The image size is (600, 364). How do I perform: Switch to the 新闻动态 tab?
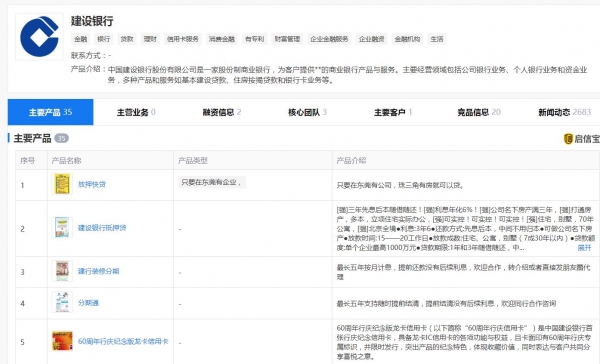(x=565, y=112)
